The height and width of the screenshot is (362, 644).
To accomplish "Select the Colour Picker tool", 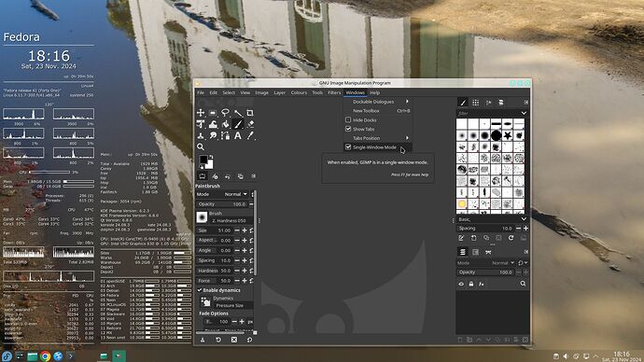I will point(250,135).
